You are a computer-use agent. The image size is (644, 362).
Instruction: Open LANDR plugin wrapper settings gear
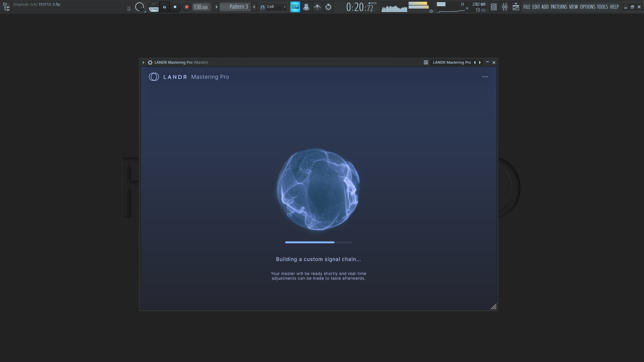(150, 62)
